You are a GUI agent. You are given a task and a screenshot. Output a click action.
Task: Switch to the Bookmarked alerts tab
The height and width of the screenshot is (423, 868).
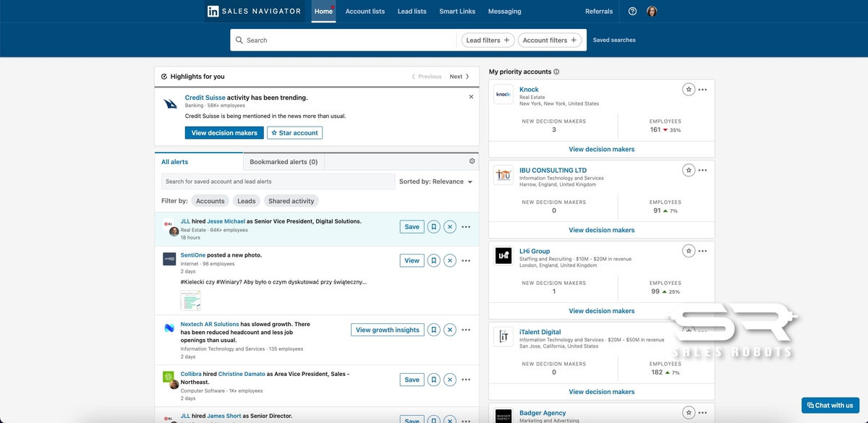[284, 162]
